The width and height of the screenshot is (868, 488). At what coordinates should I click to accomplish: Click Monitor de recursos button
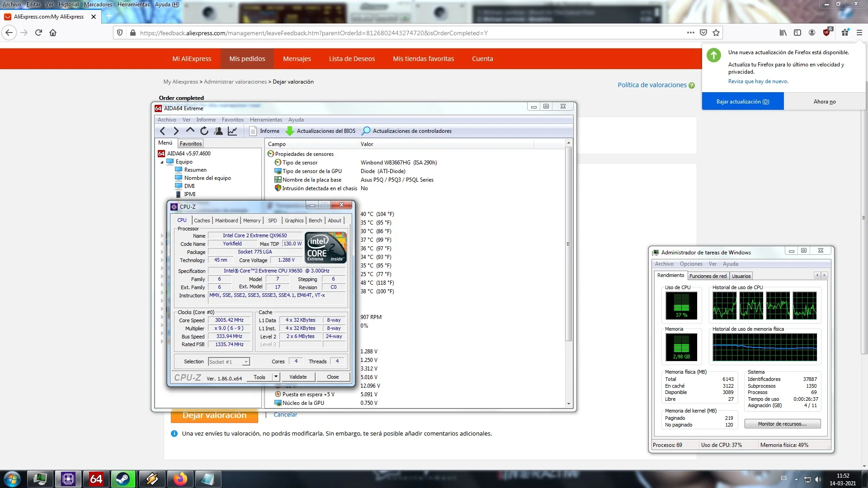[x=782, y=424]
